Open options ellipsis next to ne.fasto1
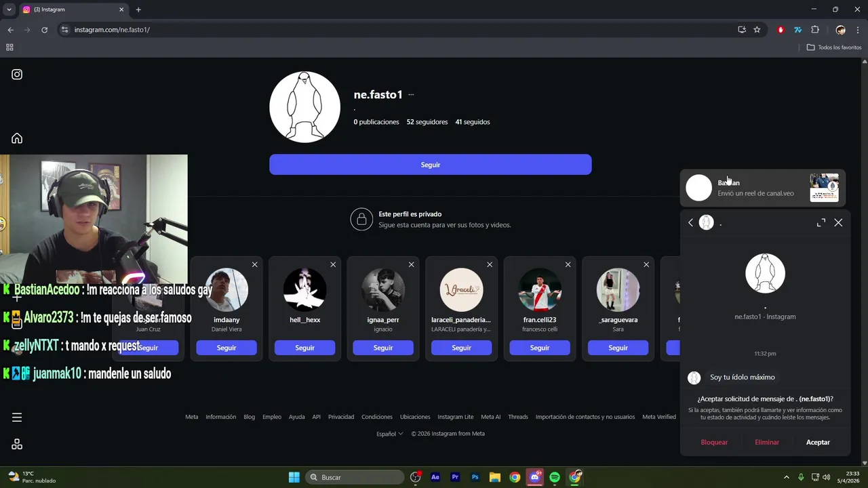The image size is (868, 488). click(x=411, y=95)
